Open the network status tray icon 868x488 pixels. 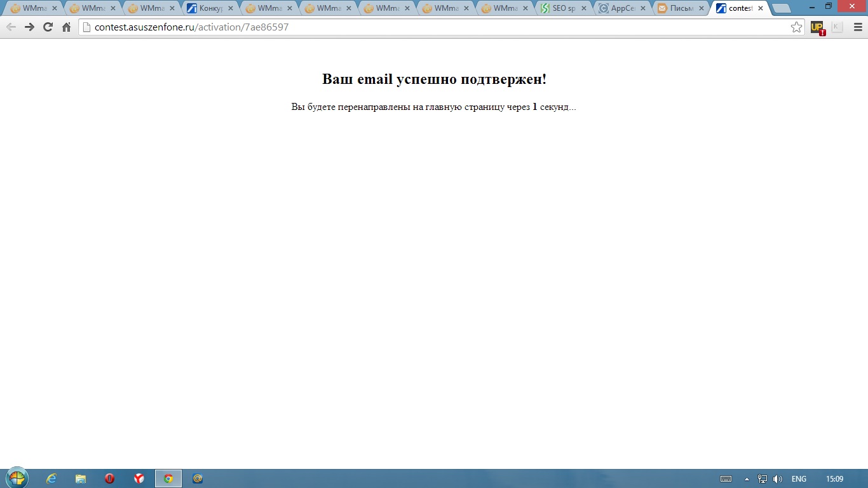pyautogui.click(x=763, y=479)
